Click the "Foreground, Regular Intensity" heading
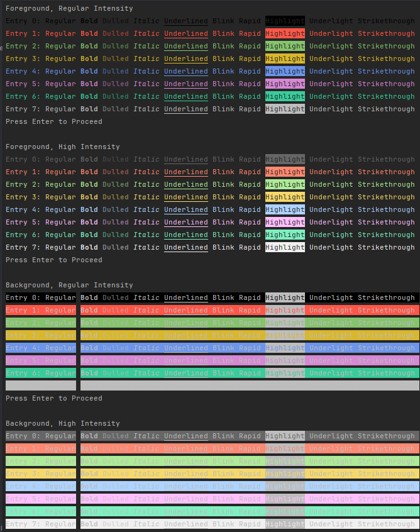This screenshot has height=532, width=420. (x=69, y=9)
